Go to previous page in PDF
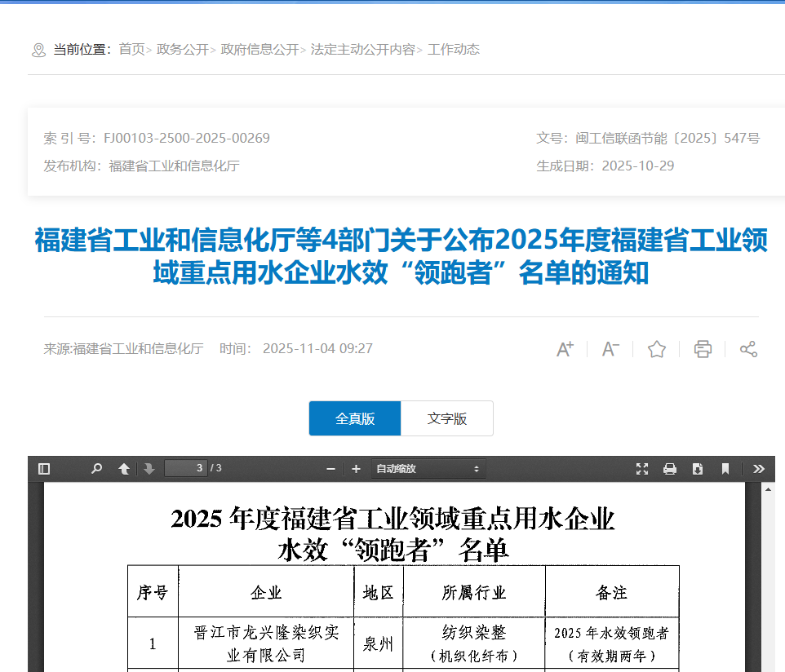The height and width of the screenshot is (672, 785). click(124, 469)
